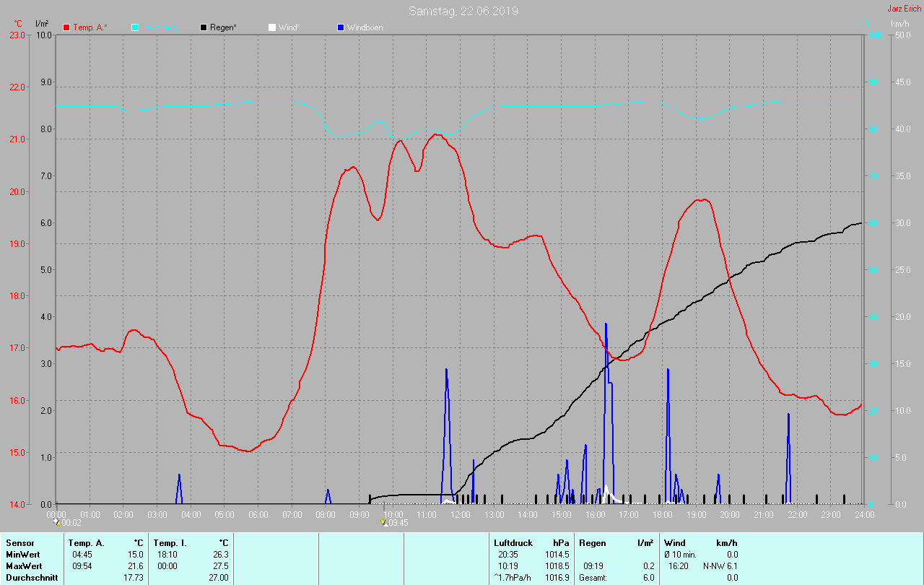The image size is (924, 585).
Task: Click the white Wind legend square
Action: (271, 27)
